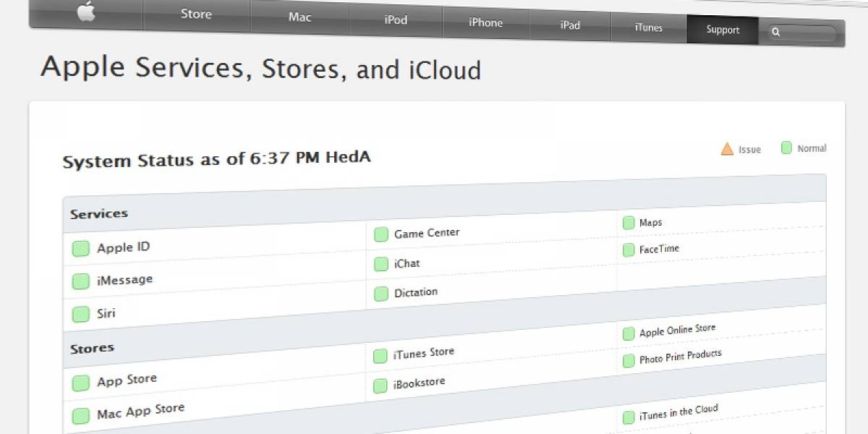Select the iTunes Store label

[x=424, y=353]
